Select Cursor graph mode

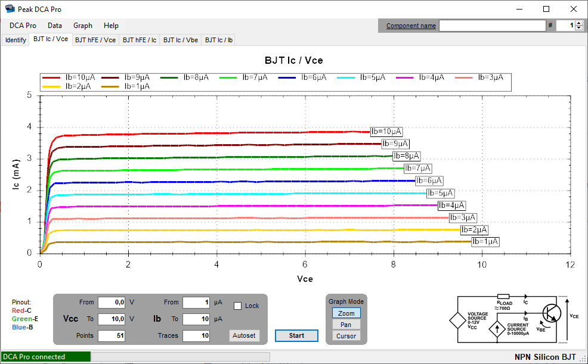pos(346,336)
